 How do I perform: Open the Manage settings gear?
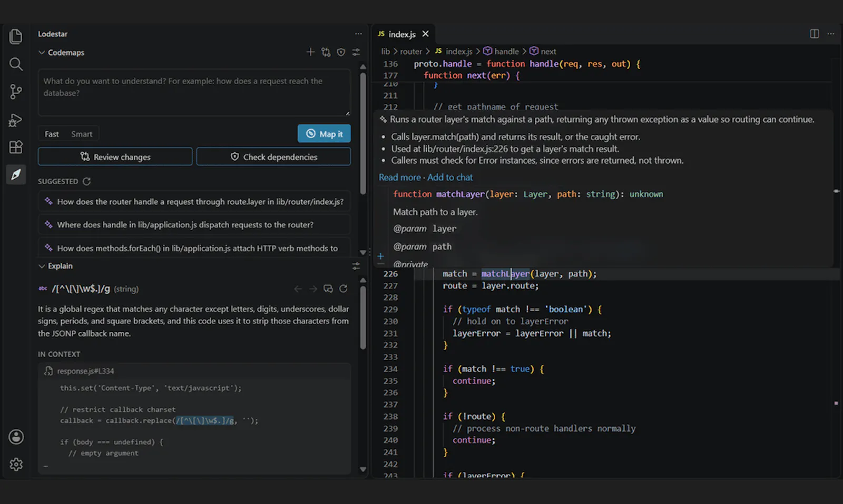pyautogui.click(x=16, y=464)
